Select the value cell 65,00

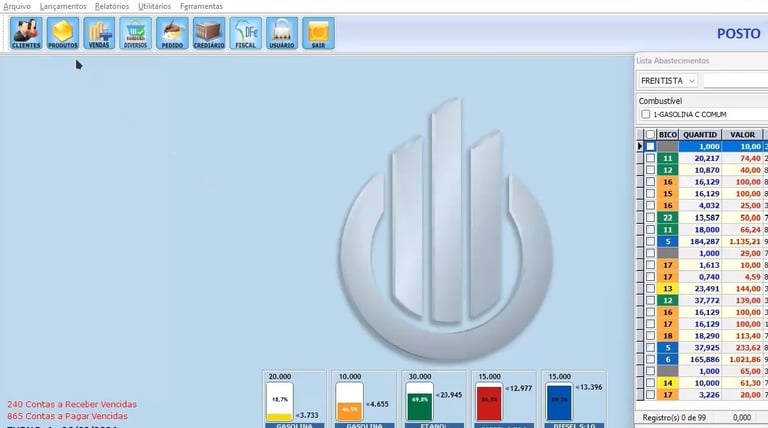click(743, 371)
